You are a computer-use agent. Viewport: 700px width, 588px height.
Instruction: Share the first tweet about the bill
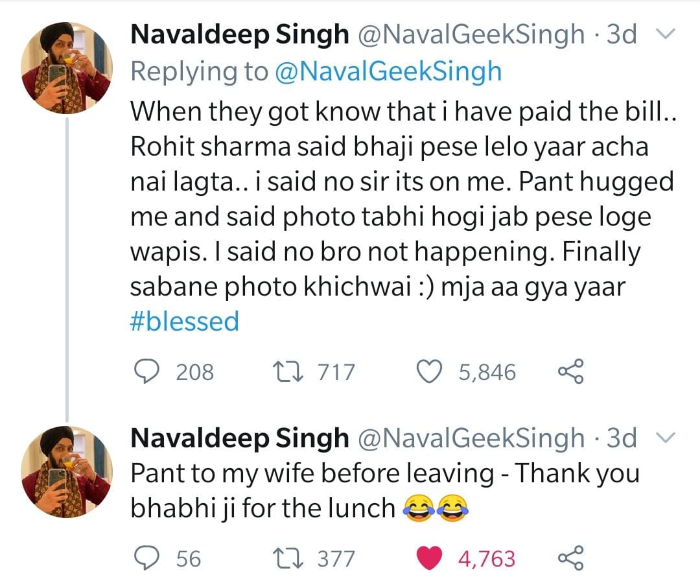(x=571, y=371)
